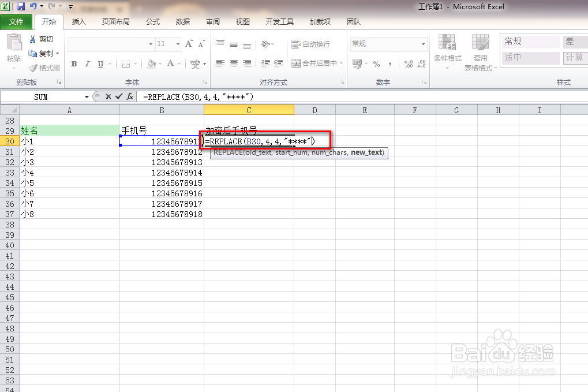The image size is (588, 392).
Task: Switch to the Developer (开发工具) tab
Action: [x=280, y=22]
